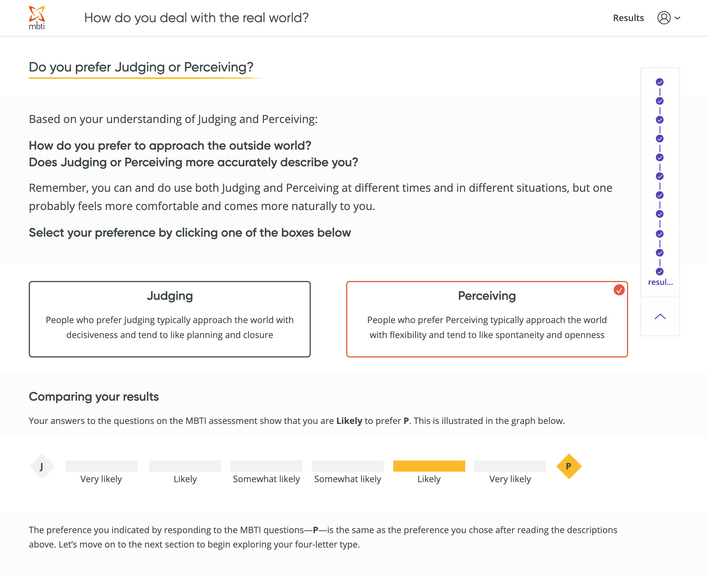
Task: Click the highlighted yellow Likely bar
Action: click(429, 466)
